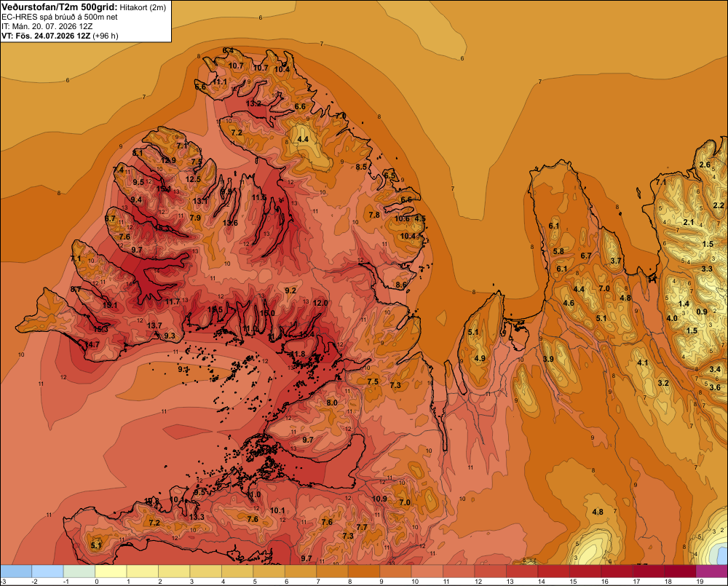728x586 pixels.
Task: Click the temperature value '2.2'
Action: click(719, 205)
